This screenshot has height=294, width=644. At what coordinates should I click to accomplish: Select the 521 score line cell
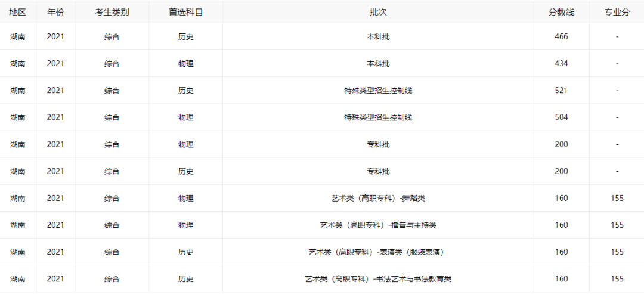tap(561, 91)
